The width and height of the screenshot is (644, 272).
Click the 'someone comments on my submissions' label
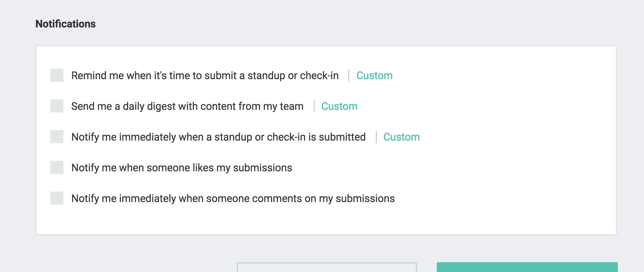[233, 198]
